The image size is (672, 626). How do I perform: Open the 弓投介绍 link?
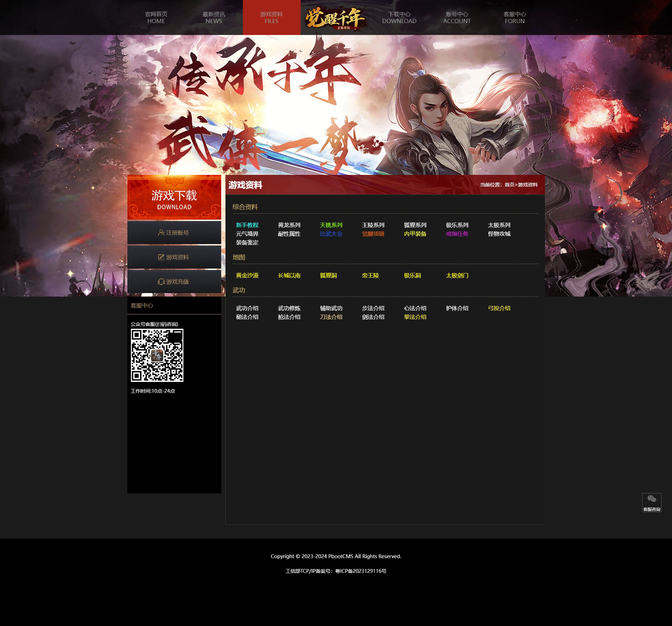click(x=499, y=308)
